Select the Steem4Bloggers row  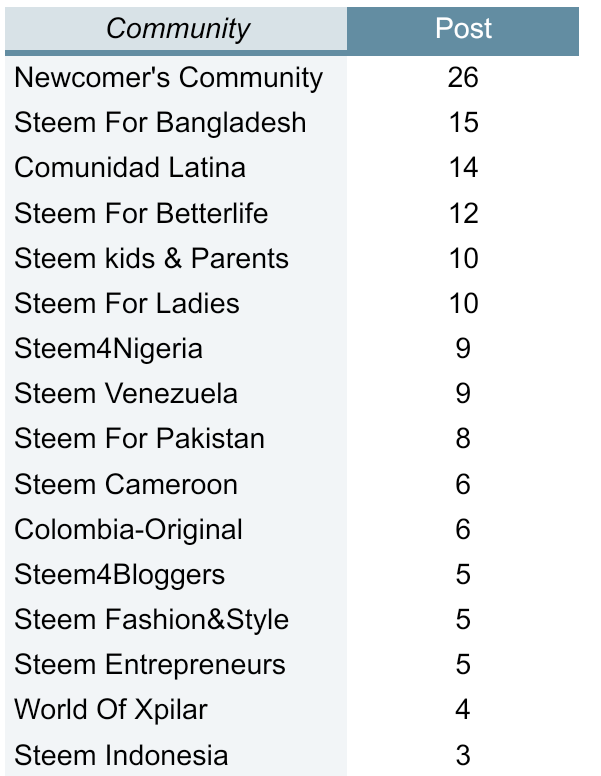(x=292, y=575)
